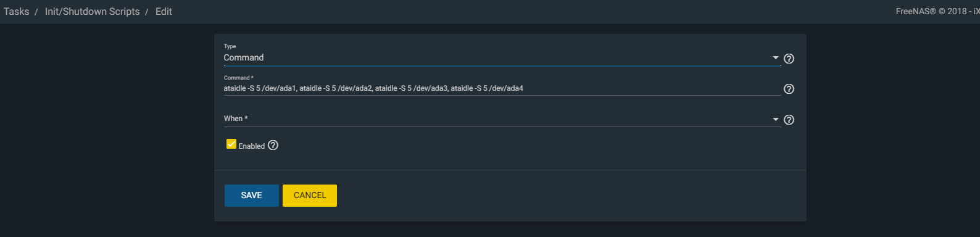
Task: Expand the When dropdown field
Action: coord(502,118)
